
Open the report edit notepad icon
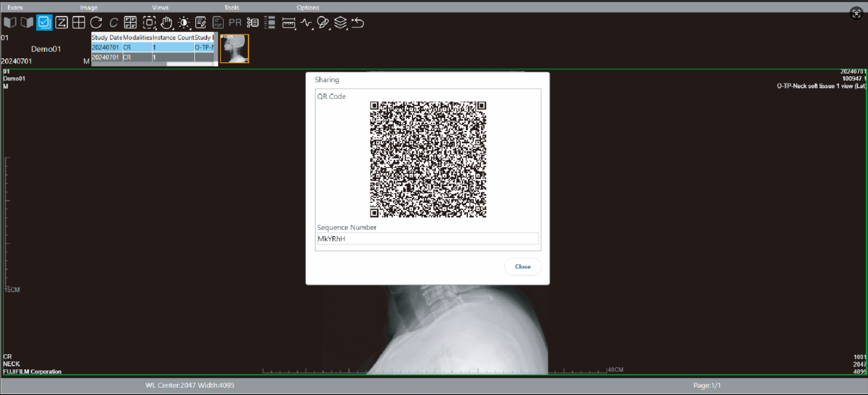point(201,22)
